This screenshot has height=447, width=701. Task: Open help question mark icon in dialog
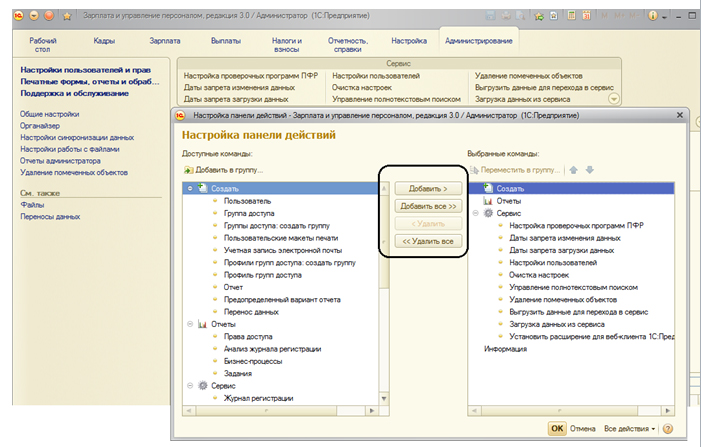coord(667,429)
